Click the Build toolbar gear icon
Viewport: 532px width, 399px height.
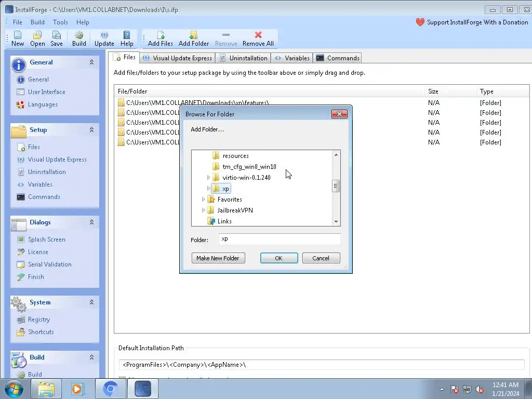point(79,35)
